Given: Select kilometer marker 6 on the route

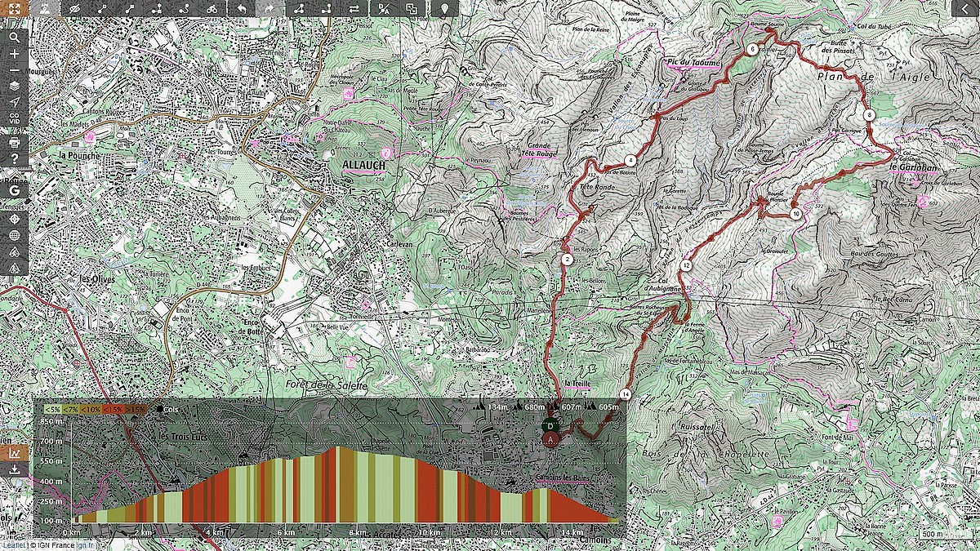Looking at the screenshot, I should [752, 49].
